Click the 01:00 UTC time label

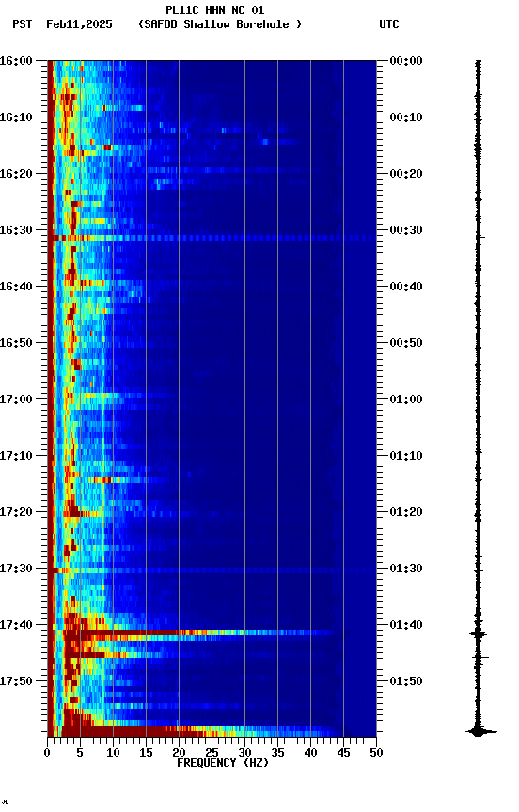[406, 399]
